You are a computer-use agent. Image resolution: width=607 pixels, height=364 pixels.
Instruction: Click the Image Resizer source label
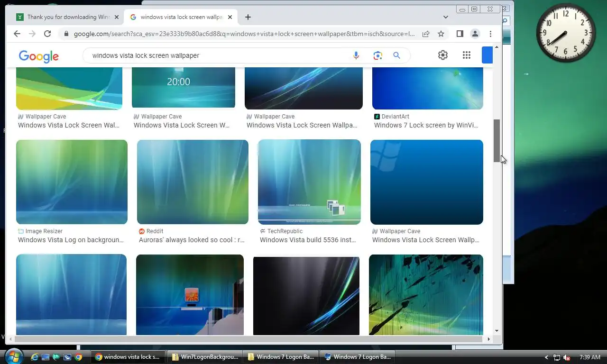(44, 231)
